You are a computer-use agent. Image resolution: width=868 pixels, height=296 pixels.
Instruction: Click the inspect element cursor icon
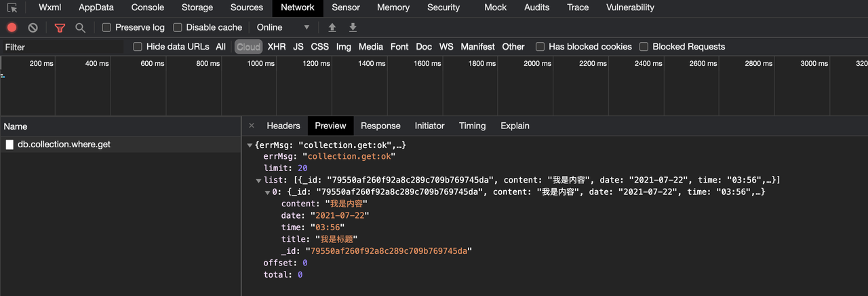[13, 8]
